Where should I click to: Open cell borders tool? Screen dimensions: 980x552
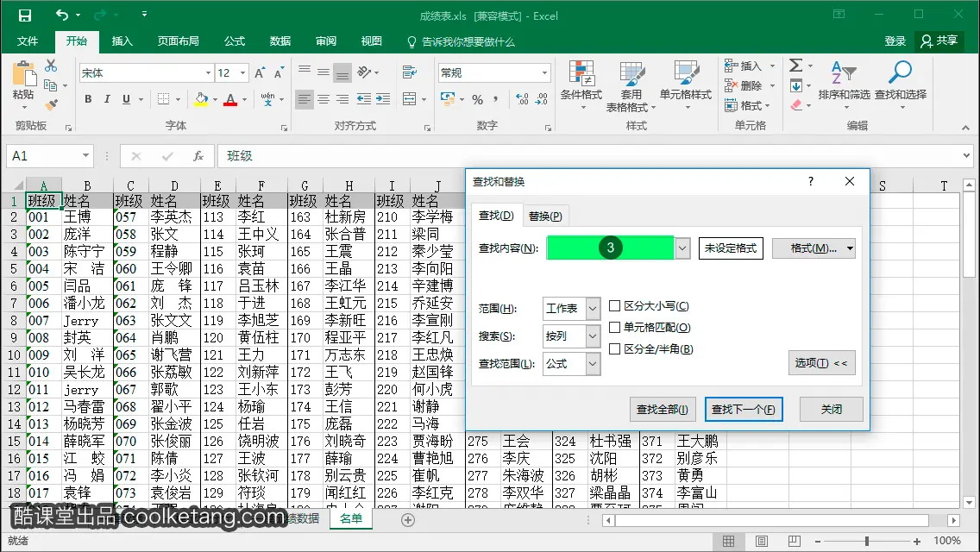pyautogui.click(x=164, y=99)
